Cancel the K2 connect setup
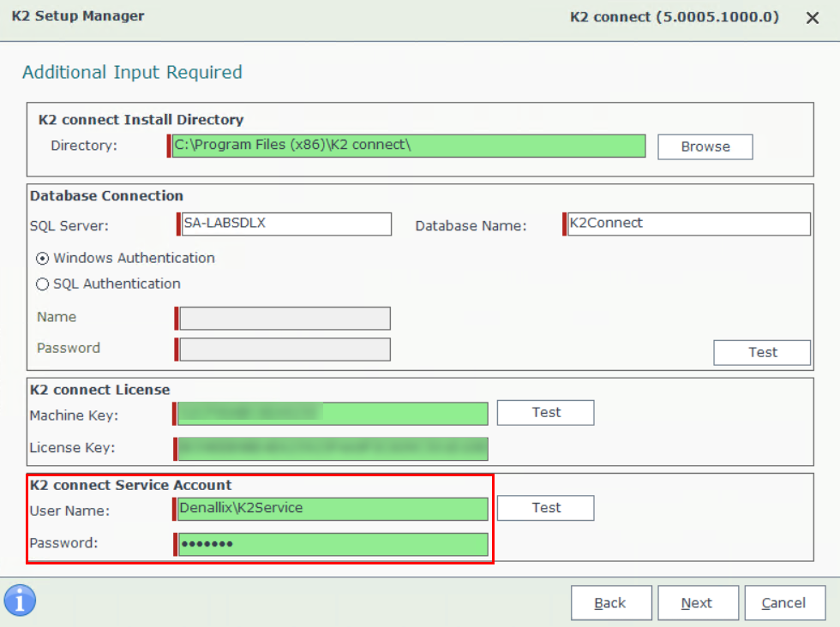This screenshot has height=627, width=840. [785, 603]
